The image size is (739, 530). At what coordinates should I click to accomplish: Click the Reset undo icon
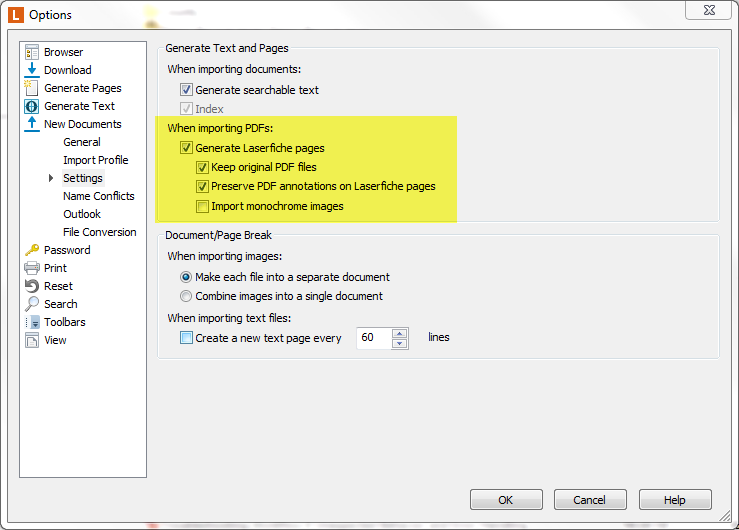pyautogui.click(x=32, y=286)
